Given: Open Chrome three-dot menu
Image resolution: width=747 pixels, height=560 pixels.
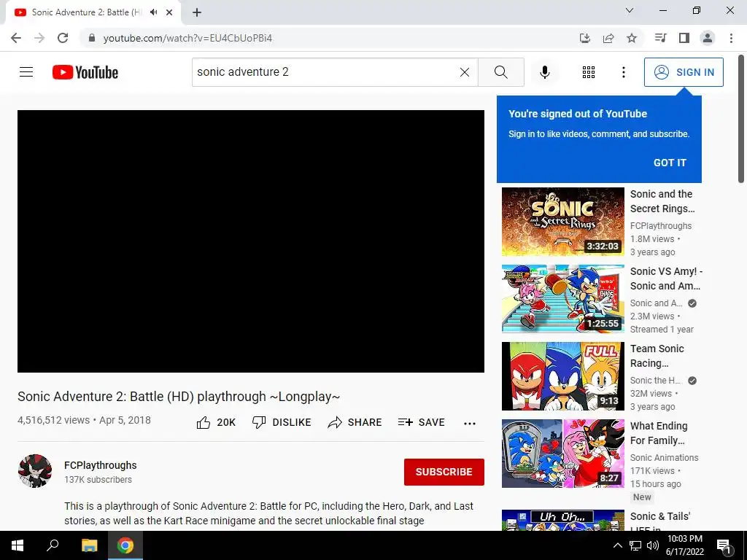Looking at the screenshot, I should pos(731,38).
